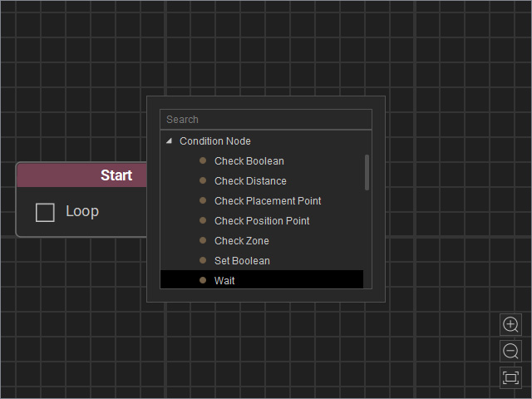This screenshot has height=399, width=532.
Task: Click the zoom in magnifier icon
Action: pos(510,325)
